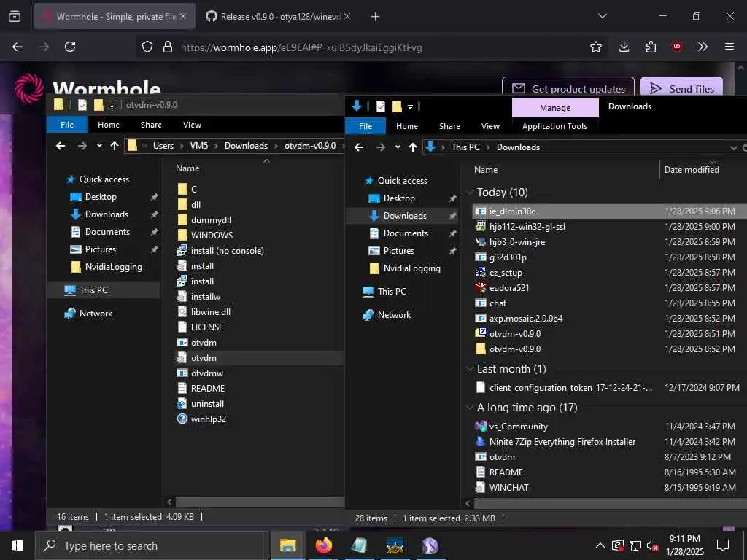This screenshot has width=747, height=560.
Task: Collapse the A long time ago (17) group
Action: tap(471, 408)
